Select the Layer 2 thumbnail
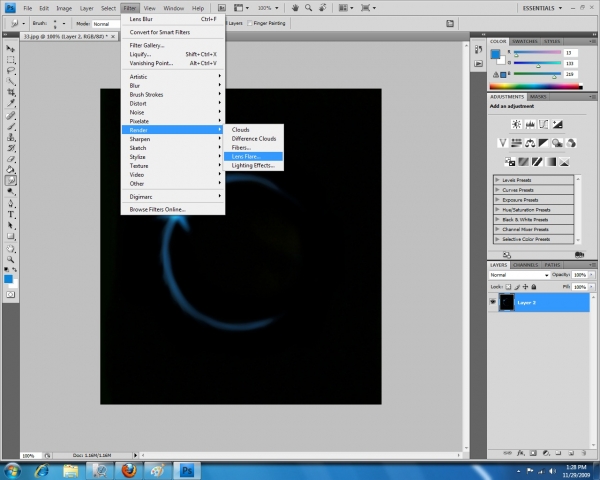 coord(507,302)
